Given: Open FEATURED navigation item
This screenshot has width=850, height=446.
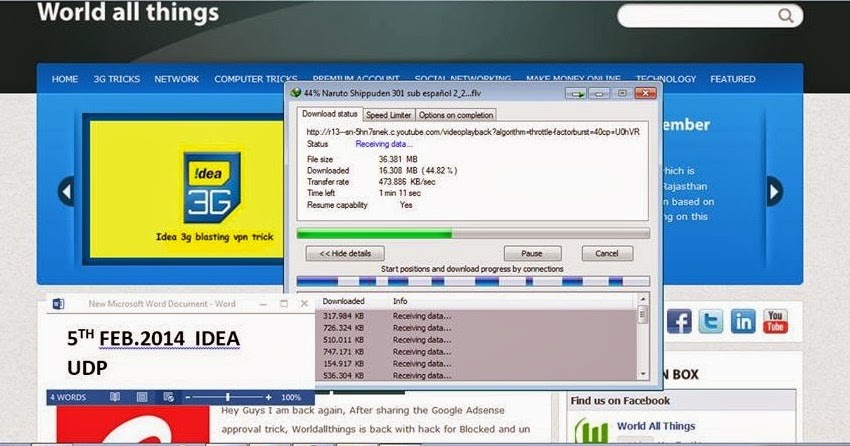Looking at the screenshot, I should 733,79.
